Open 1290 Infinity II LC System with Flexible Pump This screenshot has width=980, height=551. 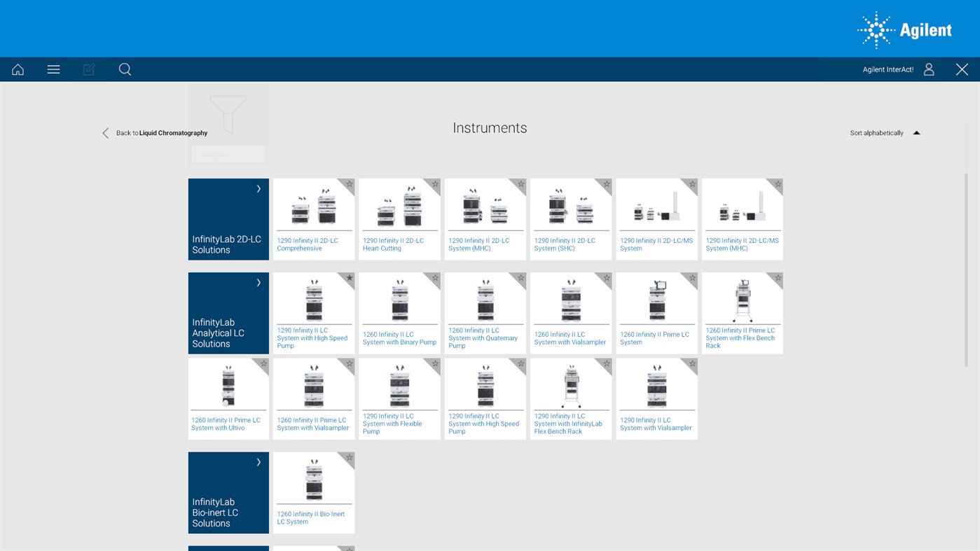392,424
